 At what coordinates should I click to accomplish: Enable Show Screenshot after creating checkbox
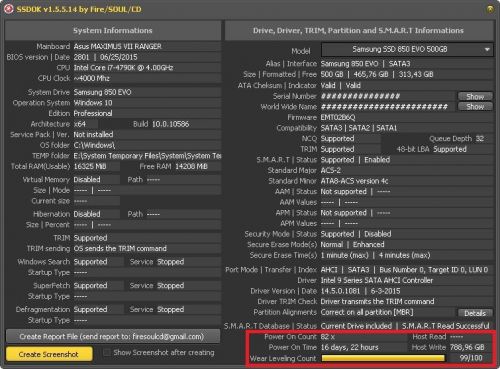point(107,353)
